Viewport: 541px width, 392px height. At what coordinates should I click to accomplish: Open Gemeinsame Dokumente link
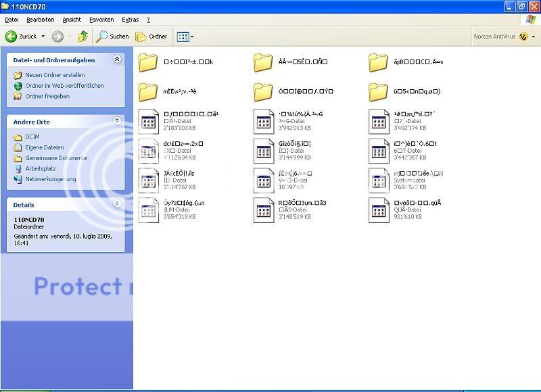[56, 158]
